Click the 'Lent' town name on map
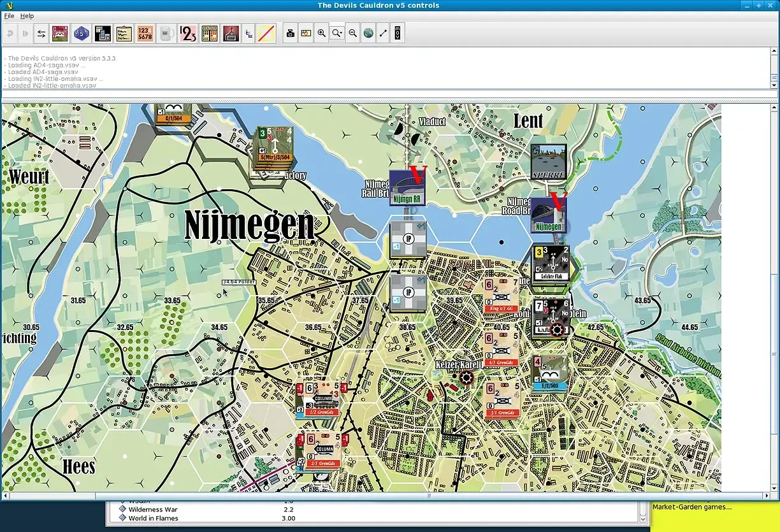780x532 pixels. point(528,120)
